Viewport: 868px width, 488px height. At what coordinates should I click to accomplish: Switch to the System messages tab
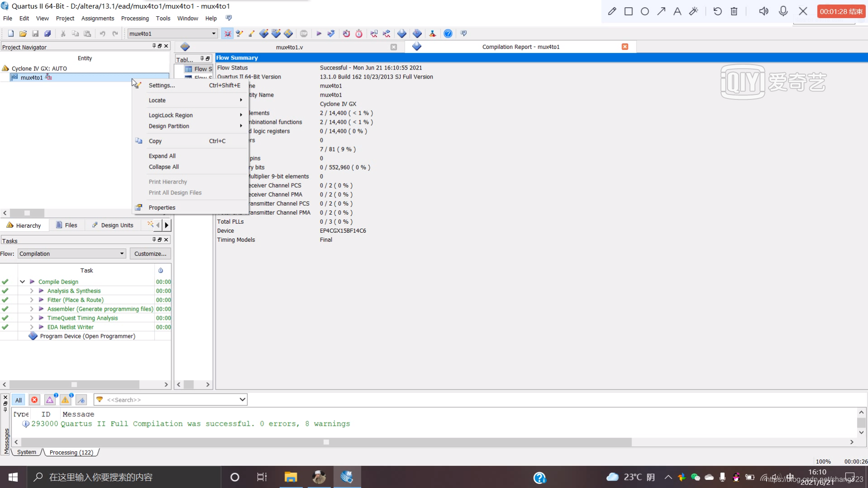[27, 452]
